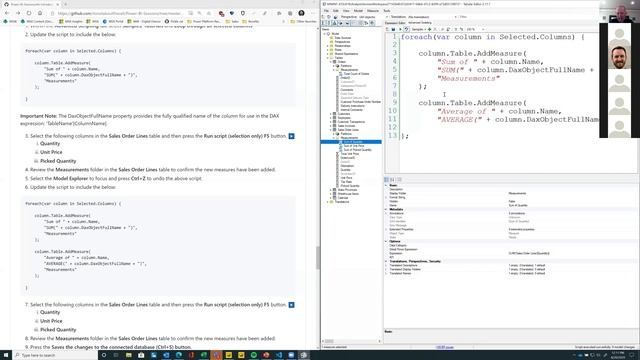
Task: Select the Total Unit Price measure
Action: pyautogui.click(x=349, y=154)
